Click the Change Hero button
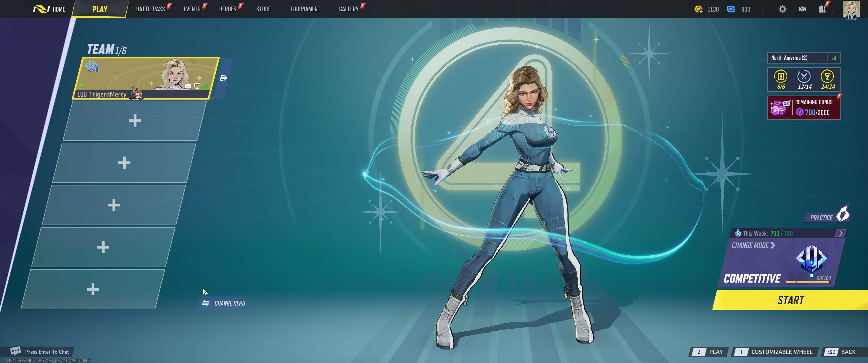The image size is (868, 363). pyautogui.click(x=224, y=303)
